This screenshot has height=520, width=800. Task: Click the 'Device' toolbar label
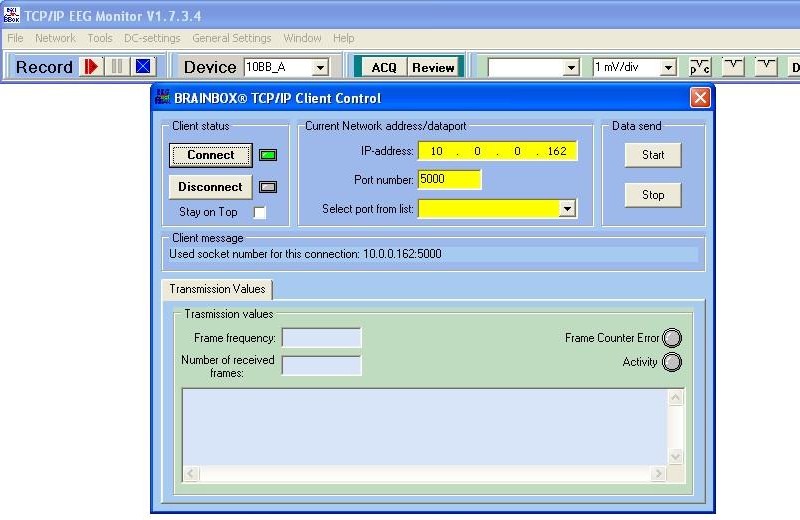pyautogui.click(x=210, y=67)
